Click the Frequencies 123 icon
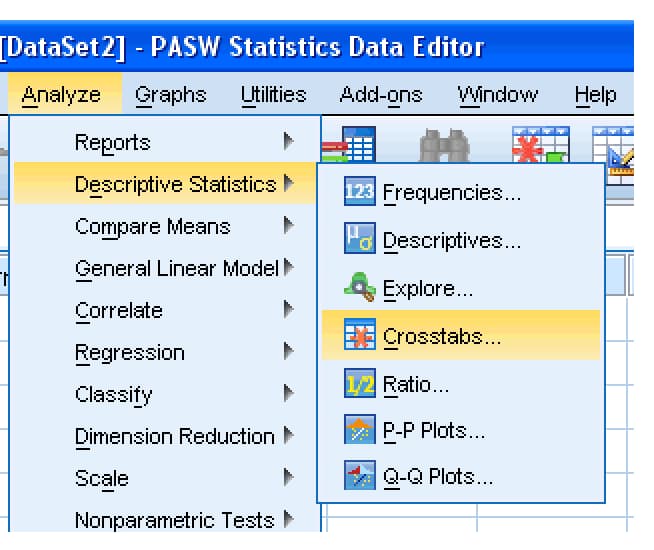This screenshot has width=654, height=550. pos(360,191)
